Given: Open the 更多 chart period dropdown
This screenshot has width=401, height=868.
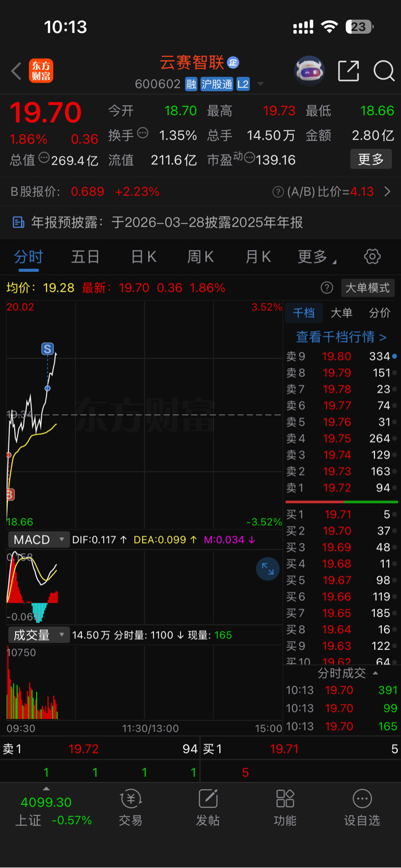Looking at the screenshot, I should (317, 256).
